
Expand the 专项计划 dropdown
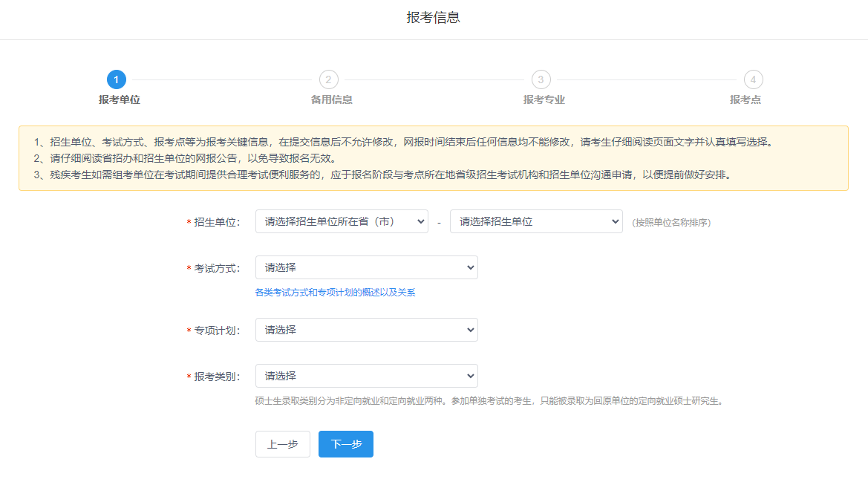[x=366, y=330]
